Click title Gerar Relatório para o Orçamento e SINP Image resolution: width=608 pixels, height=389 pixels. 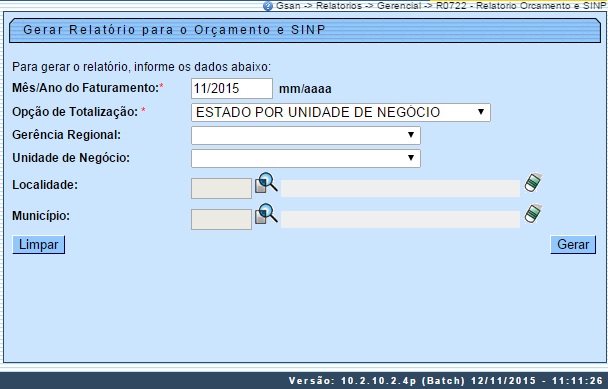click(x=174, y=30)
